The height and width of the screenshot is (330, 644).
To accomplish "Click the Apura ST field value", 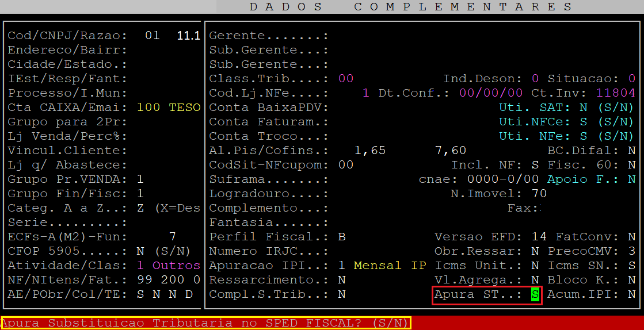I will [535, 294].
